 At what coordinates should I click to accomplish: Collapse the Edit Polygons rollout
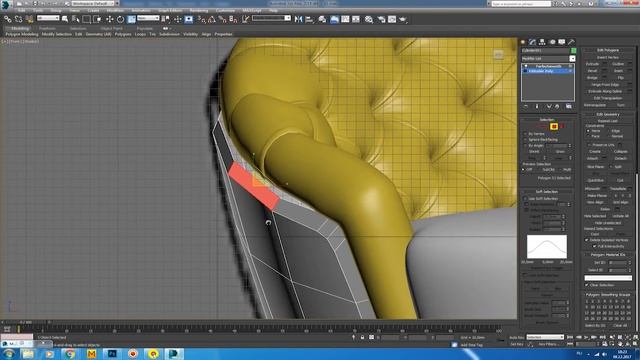point(608,50)
